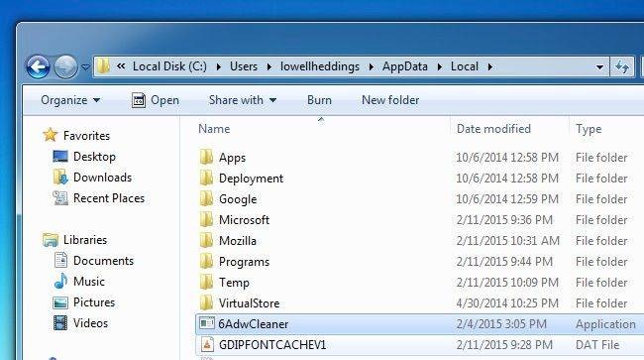Screen dimensions: 644x360
Task: Select the Mozilla folder icon
Action: click(x=206, y=240)
